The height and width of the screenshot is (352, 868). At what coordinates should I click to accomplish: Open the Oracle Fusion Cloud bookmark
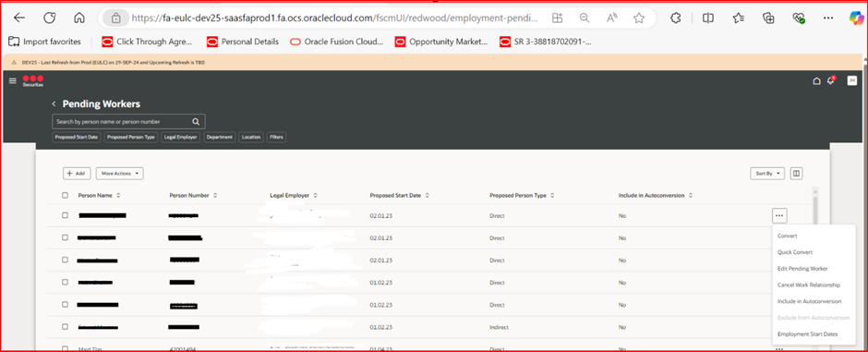(336, 42)
